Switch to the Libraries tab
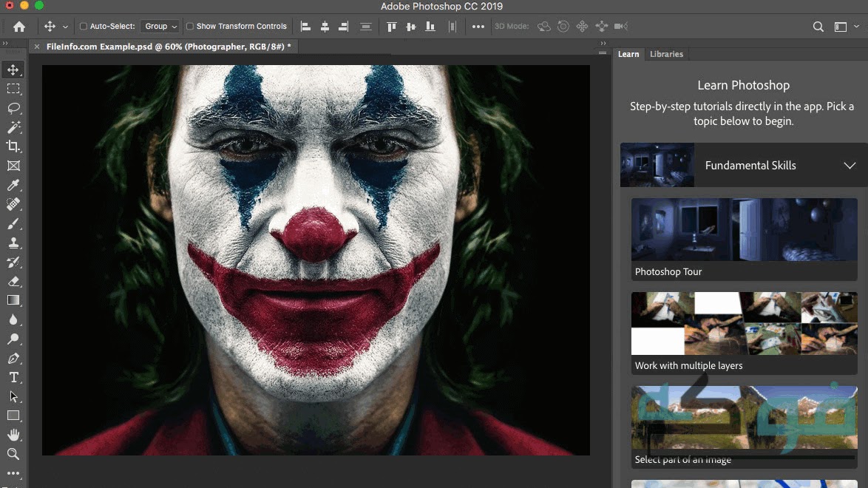868x488 pixels. [666, 54]
